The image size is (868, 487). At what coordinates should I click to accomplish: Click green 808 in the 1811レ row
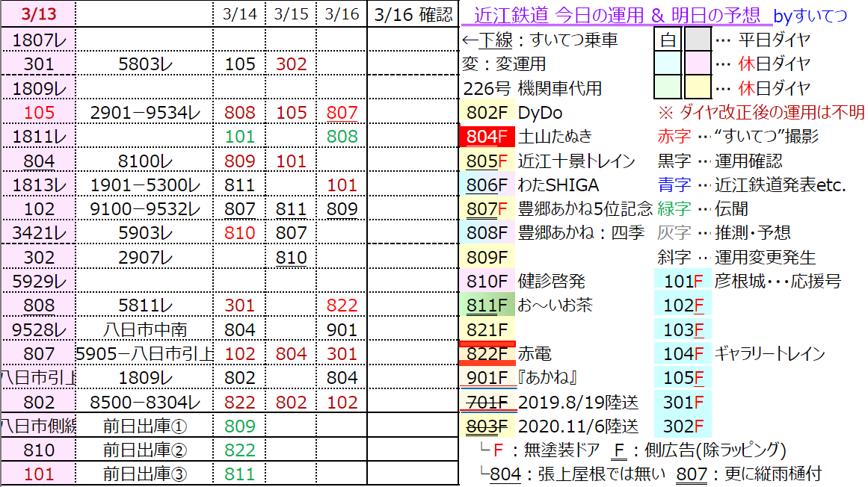tap(342, 137)
